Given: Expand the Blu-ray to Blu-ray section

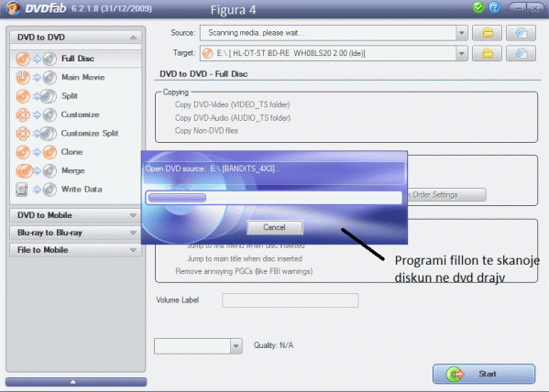Looking at the screenshot, I should (76, 233).
